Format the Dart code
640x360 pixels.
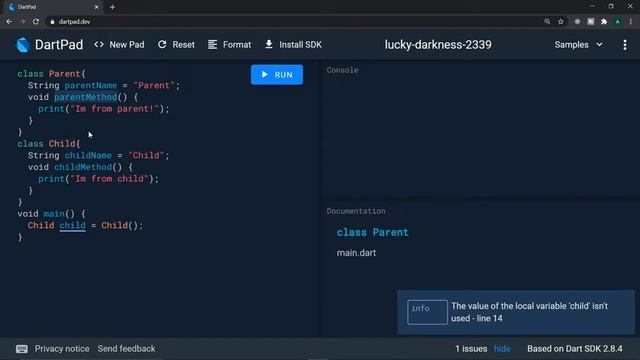point(229,44)
